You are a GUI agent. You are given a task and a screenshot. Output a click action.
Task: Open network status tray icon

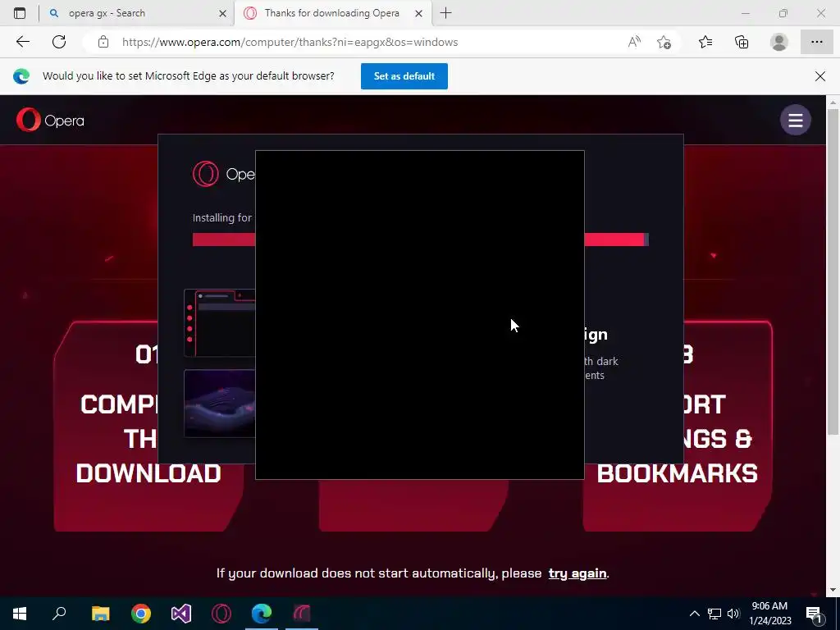point(714,614)
